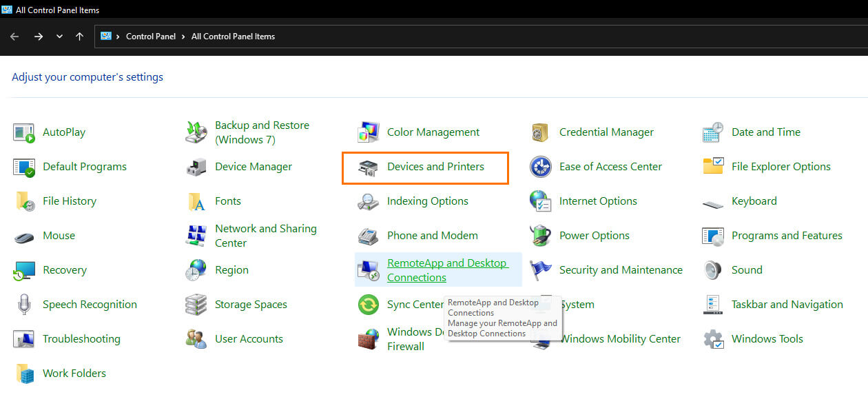Open the Credential Manager link text
868x408 pixels.
[606, 132]
